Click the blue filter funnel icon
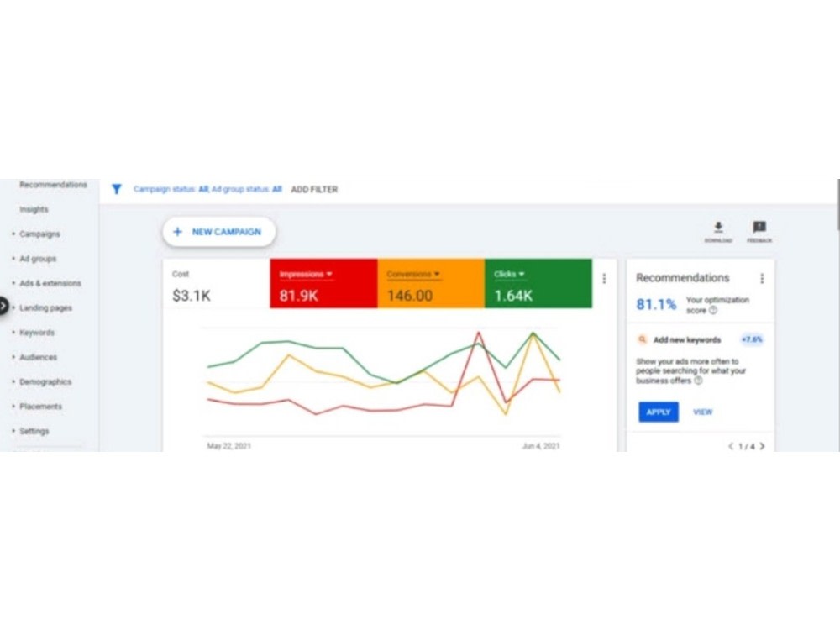 coord(116,189)
